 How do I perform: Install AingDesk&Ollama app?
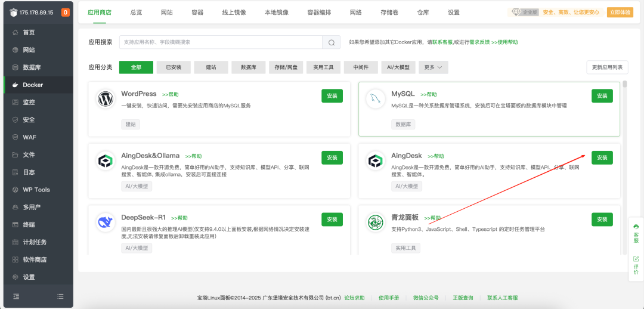tap(332, 157)
